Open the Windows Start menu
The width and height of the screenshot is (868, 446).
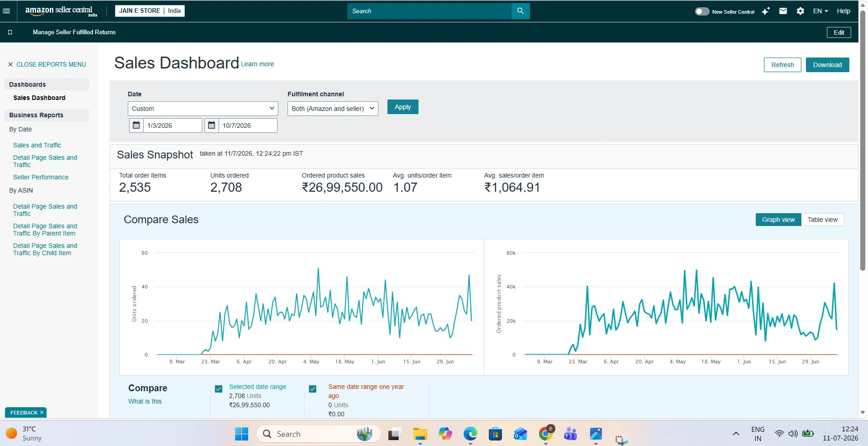241,434
